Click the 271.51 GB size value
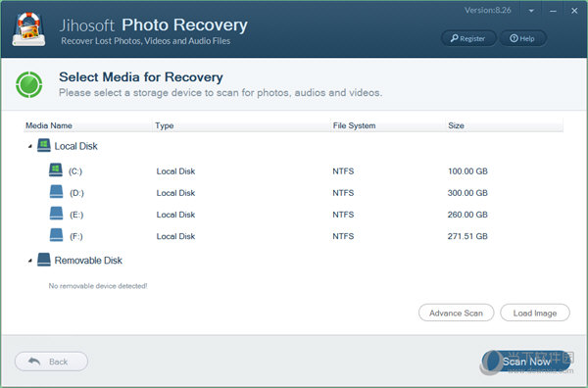The image size is (588, 388). [467, 236]
